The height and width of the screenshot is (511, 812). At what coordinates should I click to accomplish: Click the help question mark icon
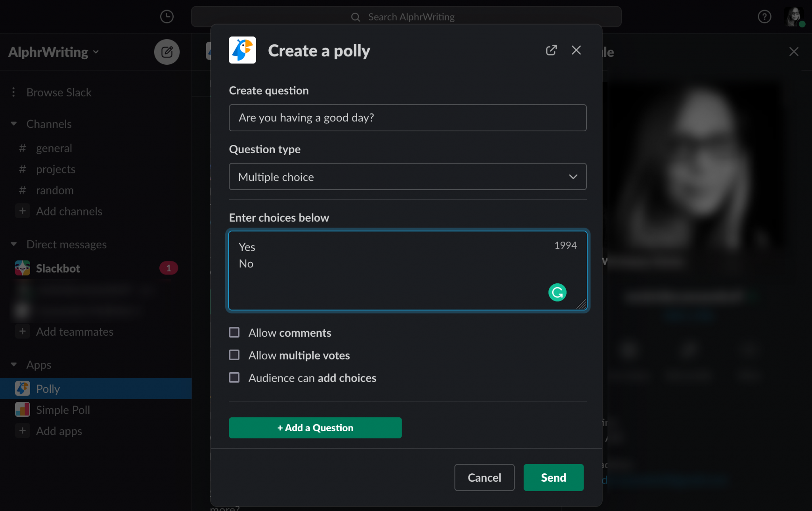(x=764, y=17)
